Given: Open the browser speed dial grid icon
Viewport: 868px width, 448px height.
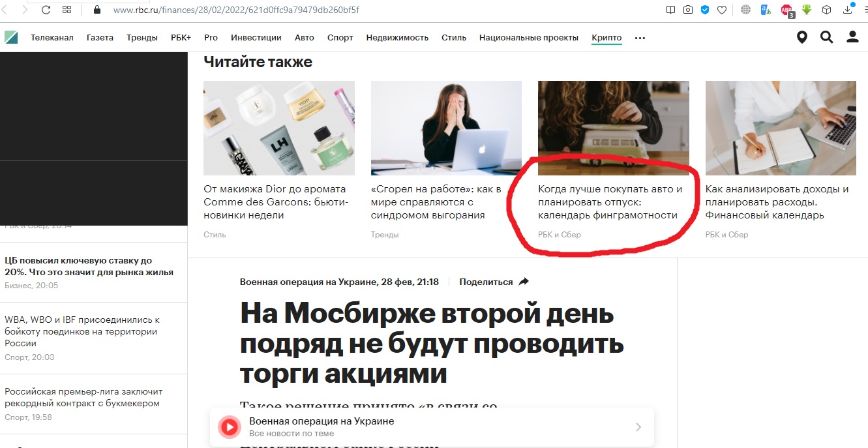Looking at the screenshot, I should tap(67, 10).
